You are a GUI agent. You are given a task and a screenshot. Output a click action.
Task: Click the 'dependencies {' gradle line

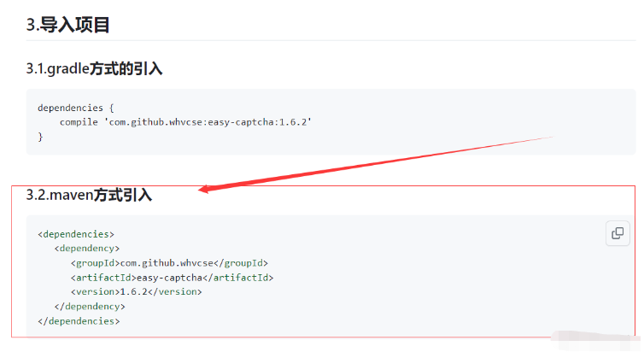click(76, 108)
